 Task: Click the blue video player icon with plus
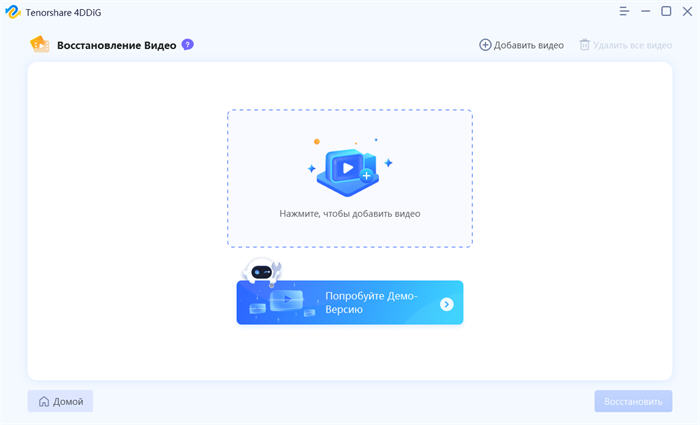click(x=350, y=168)
